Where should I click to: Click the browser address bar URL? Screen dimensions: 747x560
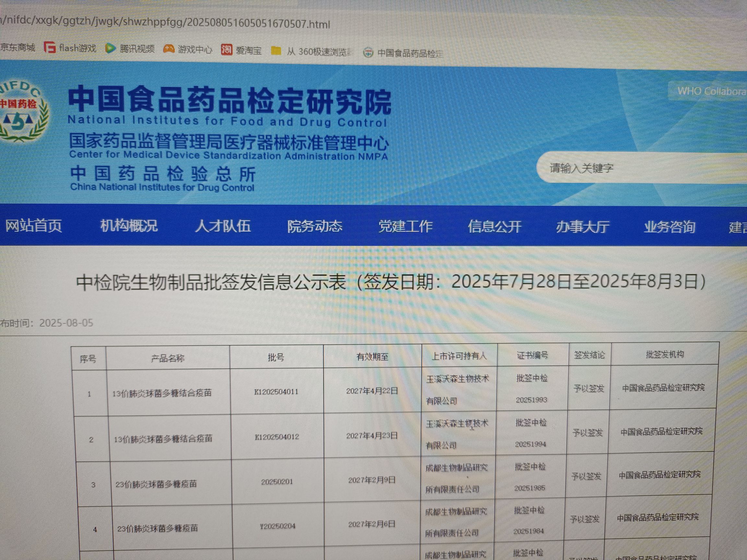[x=165, y=23]
